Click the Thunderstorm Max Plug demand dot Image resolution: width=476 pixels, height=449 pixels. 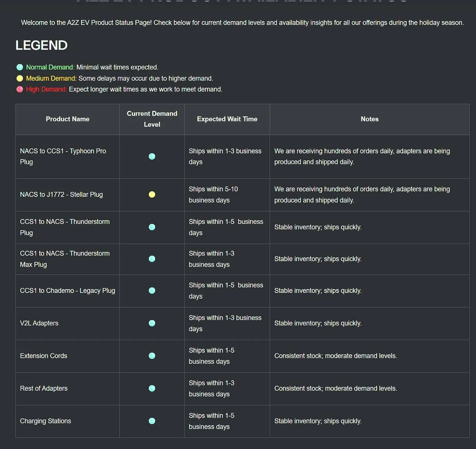[152, 259]
